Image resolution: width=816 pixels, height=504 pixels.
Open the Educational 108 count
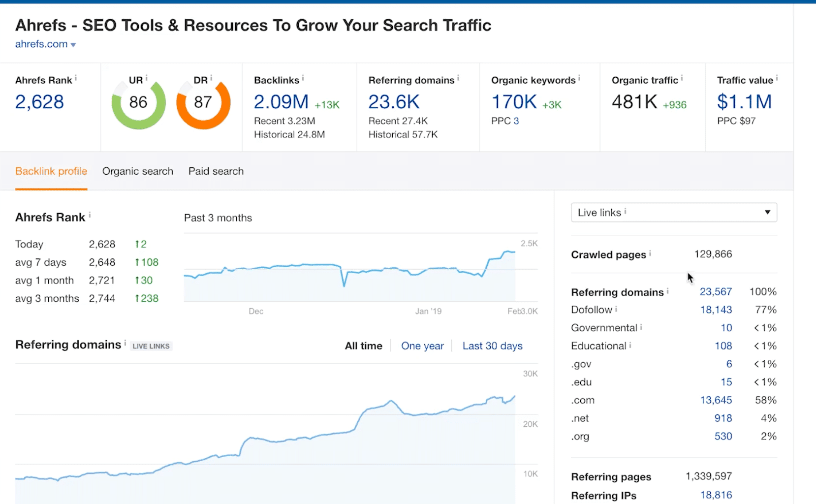[723, 346]
